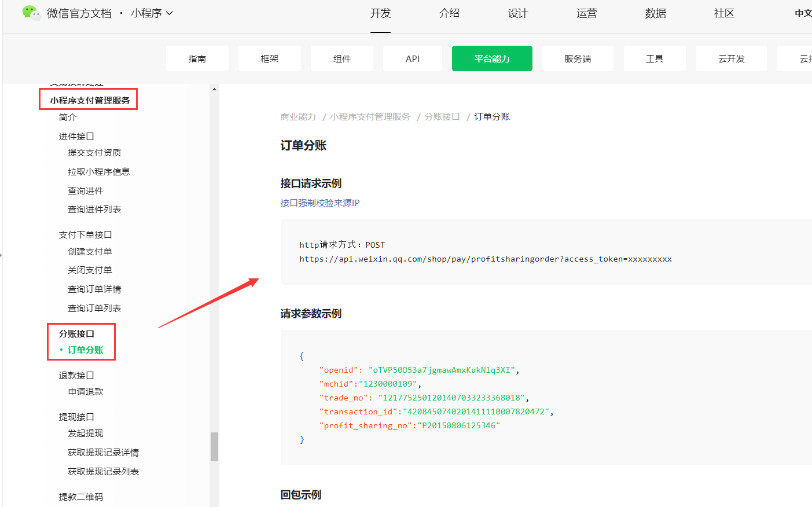Open 关闭支付单 page
The image size is (812, 507).
pyautogui.click(x=90, y=270)
